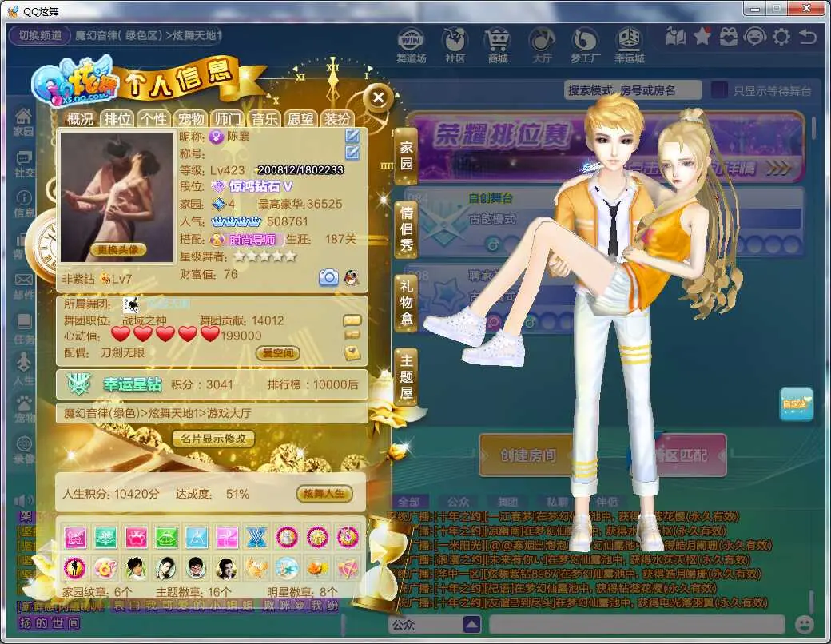Click the 更换头像 button on avatar
831x644 pixels.
click(117, 249)
